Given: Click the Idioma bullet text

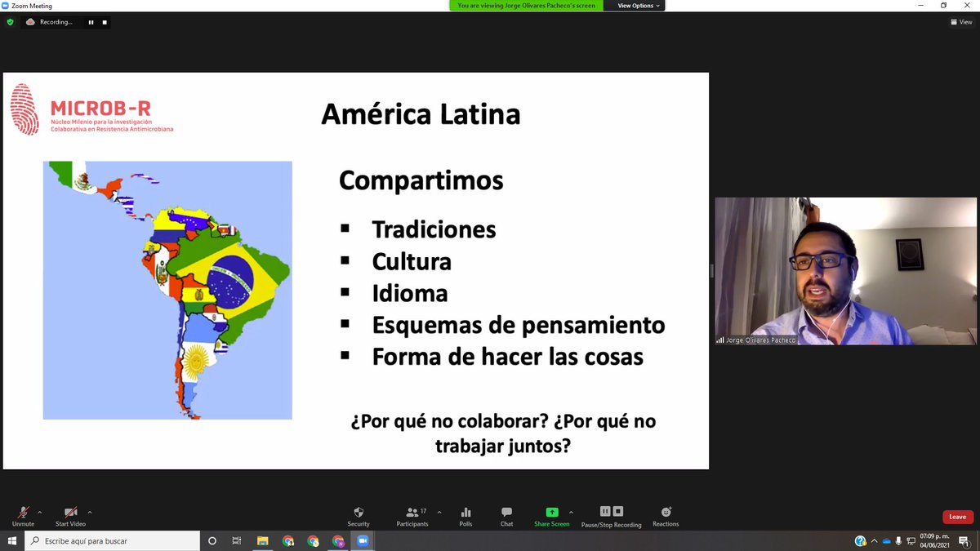Looking at the screenshot, I should coord(409,293).
